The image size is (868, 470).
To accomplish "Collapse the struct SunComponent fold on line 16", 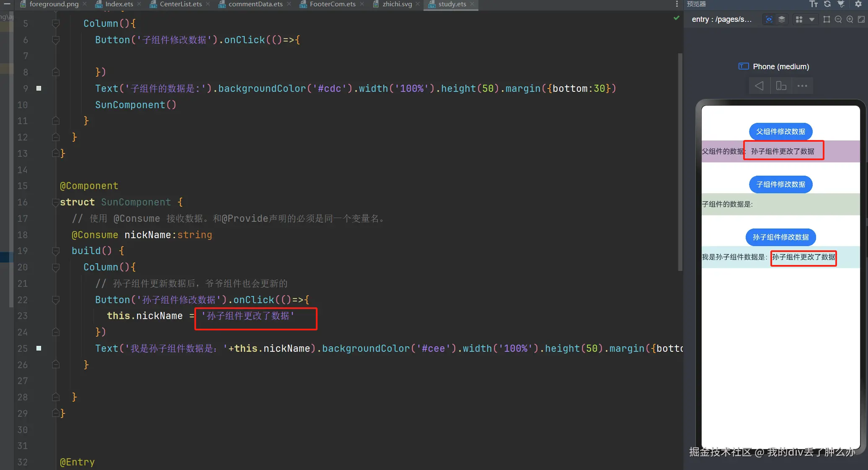I will (55, 202).
